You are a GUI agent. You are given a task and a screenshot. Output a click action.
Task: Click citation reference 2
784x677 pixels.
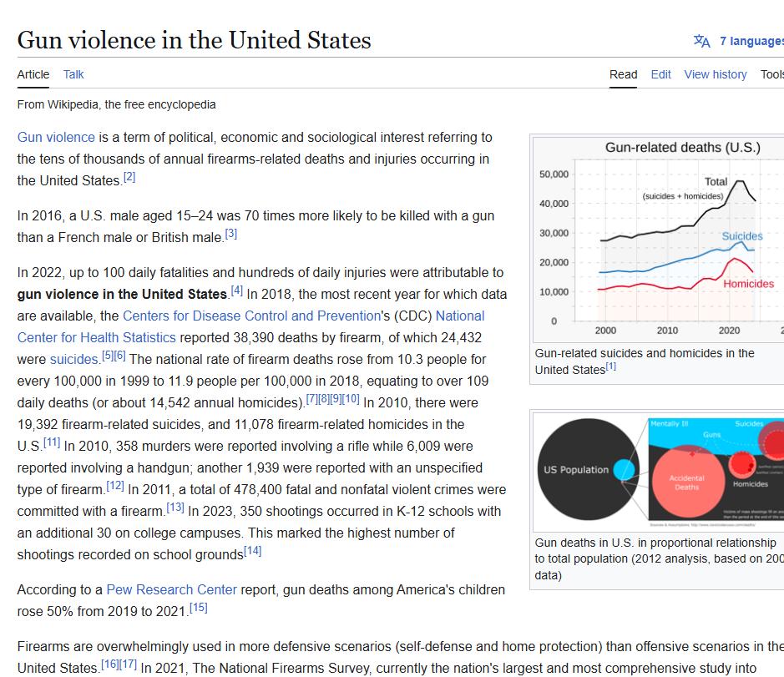click(129, 177)
